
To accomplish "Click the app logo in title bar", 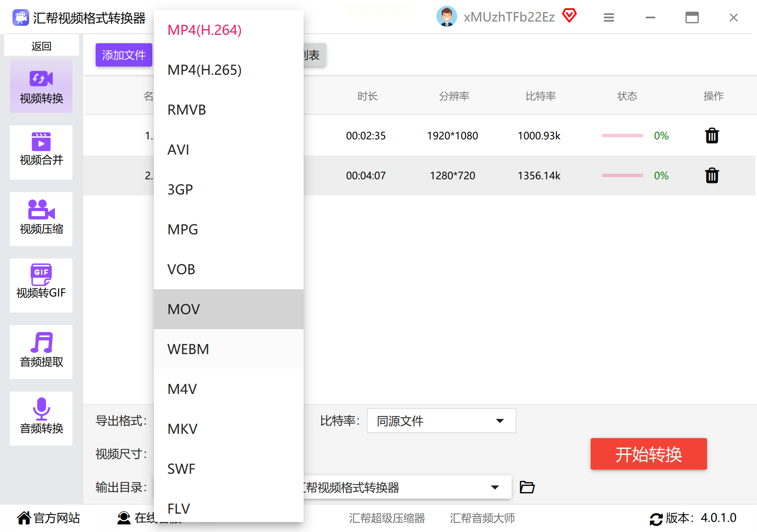I will click(x=20, y=17).
